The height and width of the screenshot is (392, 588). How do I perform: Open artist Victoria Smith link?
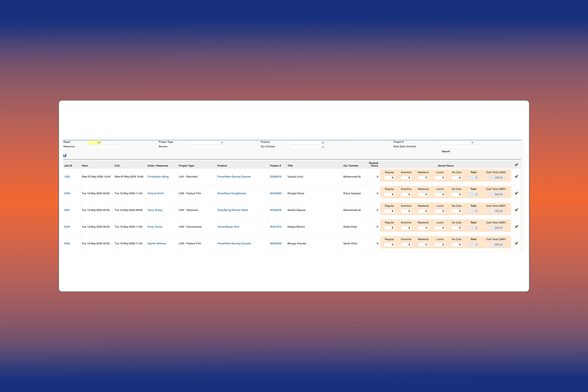pos(155,193)
